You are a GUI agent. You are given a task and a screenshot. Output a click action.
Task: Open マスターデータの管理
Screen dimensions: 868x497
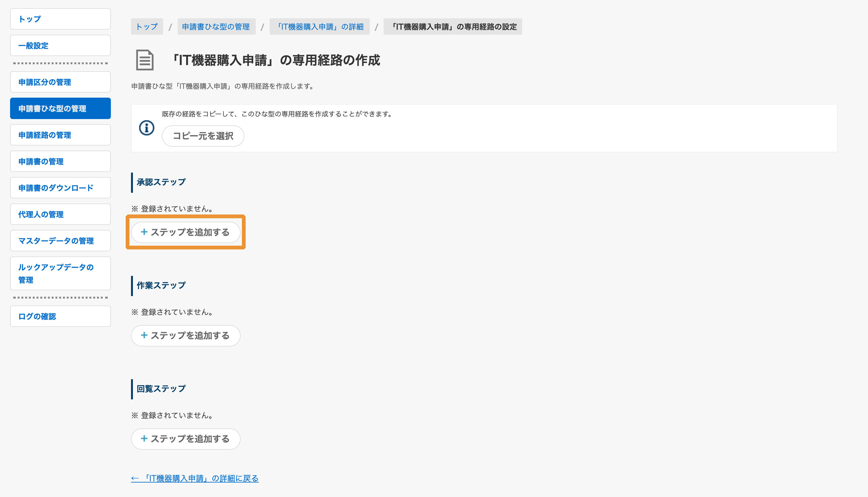pyautogui.click(x=60, y=241)
